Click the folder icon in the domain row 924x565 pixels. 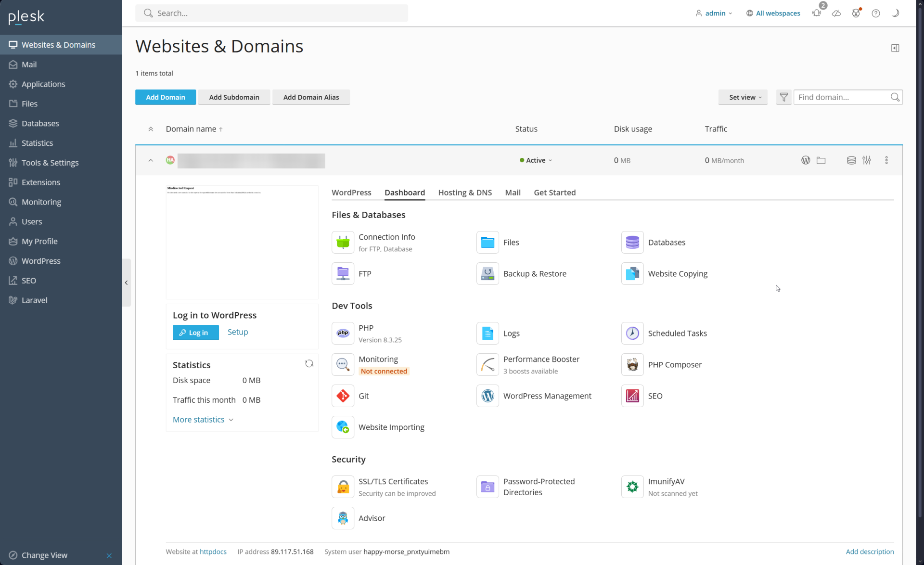coord(821,160)
